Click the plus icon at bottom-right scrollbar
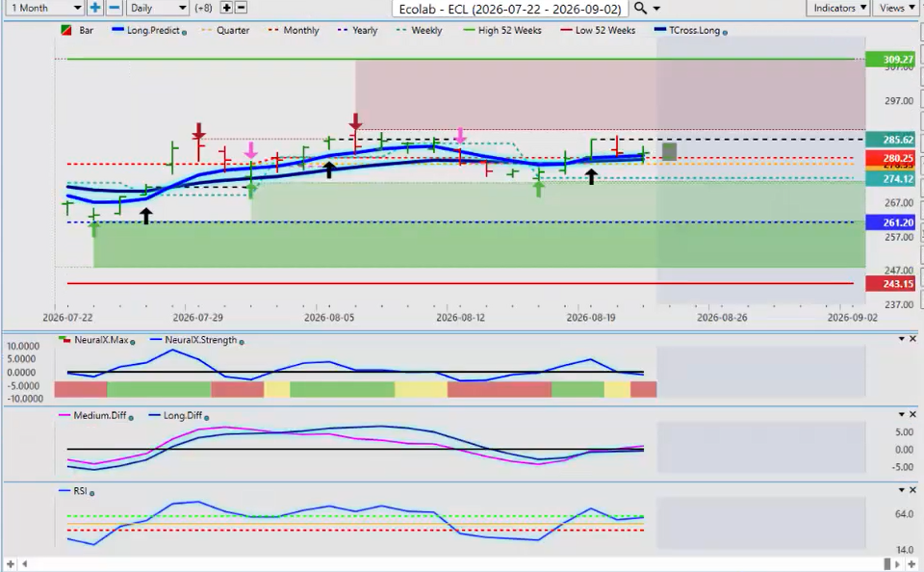This screenshot has width=924, height=572. 911,564
